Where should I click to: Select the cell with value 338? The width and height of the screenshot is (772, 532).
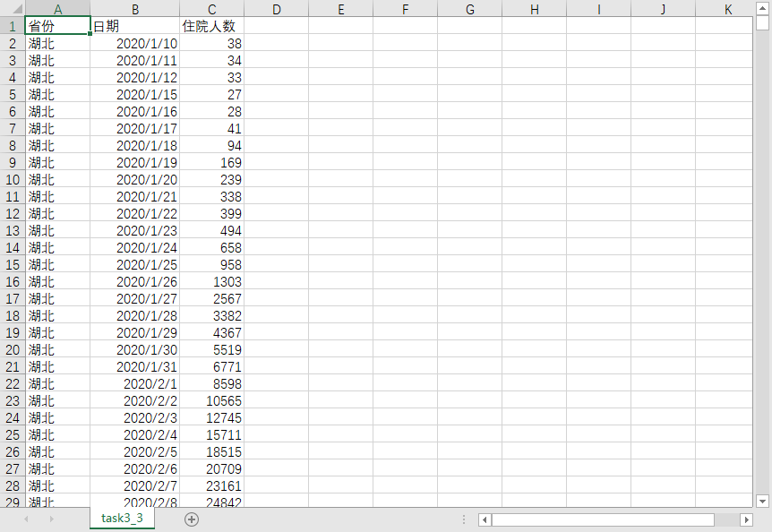click(x=211, y=196)
